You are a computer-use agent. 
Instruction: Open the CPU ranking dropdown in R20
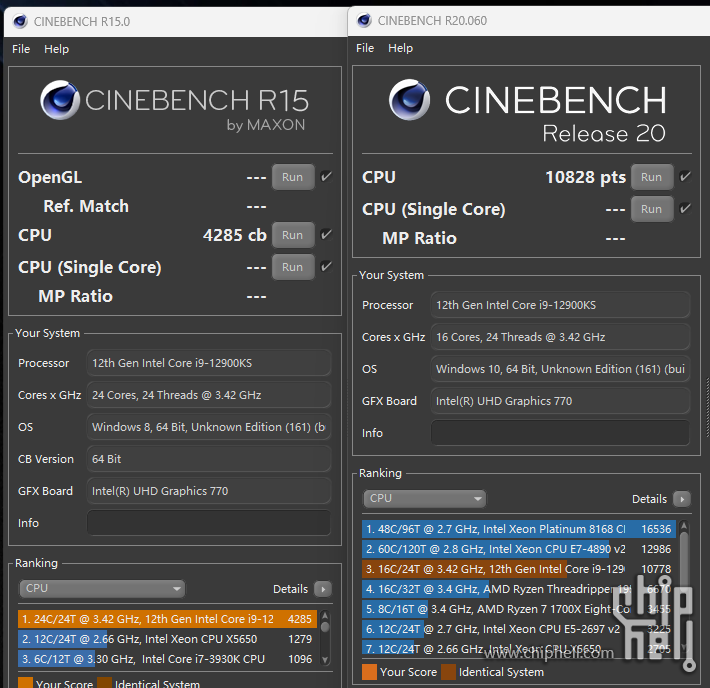[424, 499]
